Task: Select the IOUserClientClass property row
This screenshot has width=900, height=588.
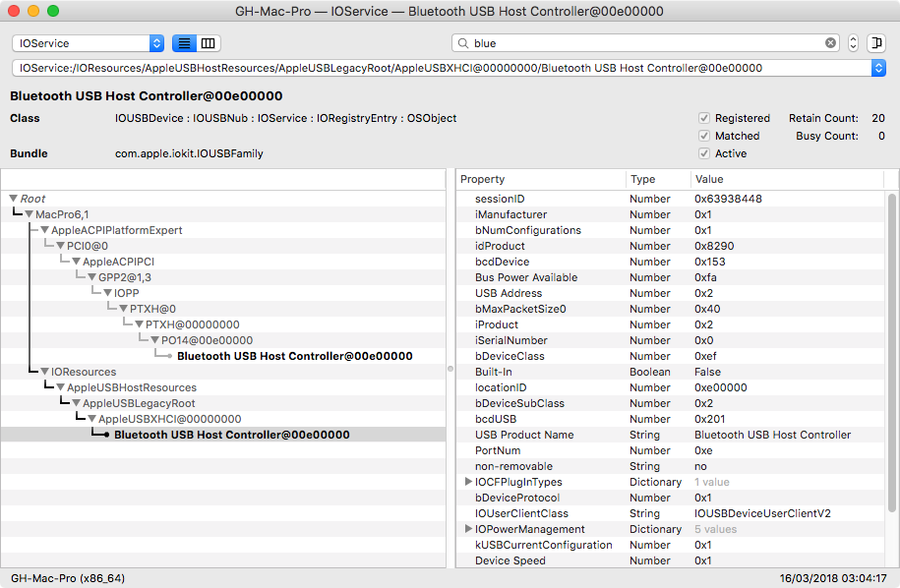Action: tap(671, 513)
